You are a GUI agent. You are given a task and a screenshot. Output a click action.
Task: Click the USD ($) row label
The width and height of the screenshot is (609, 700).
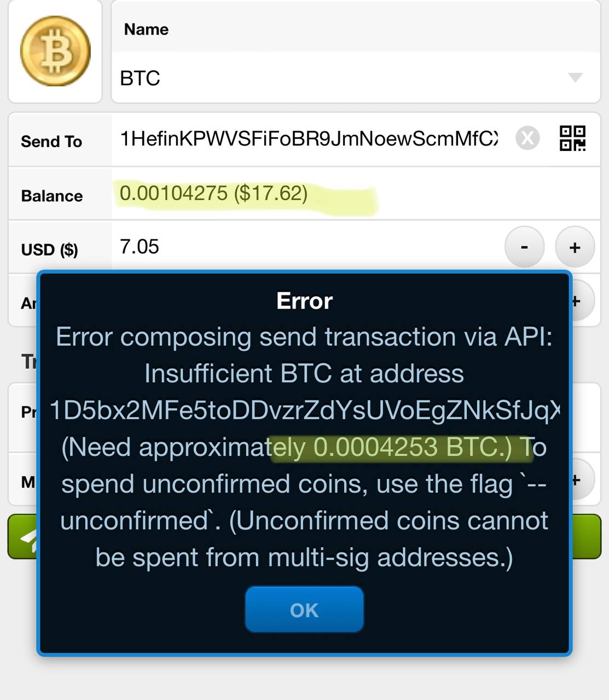pos(50,250)
